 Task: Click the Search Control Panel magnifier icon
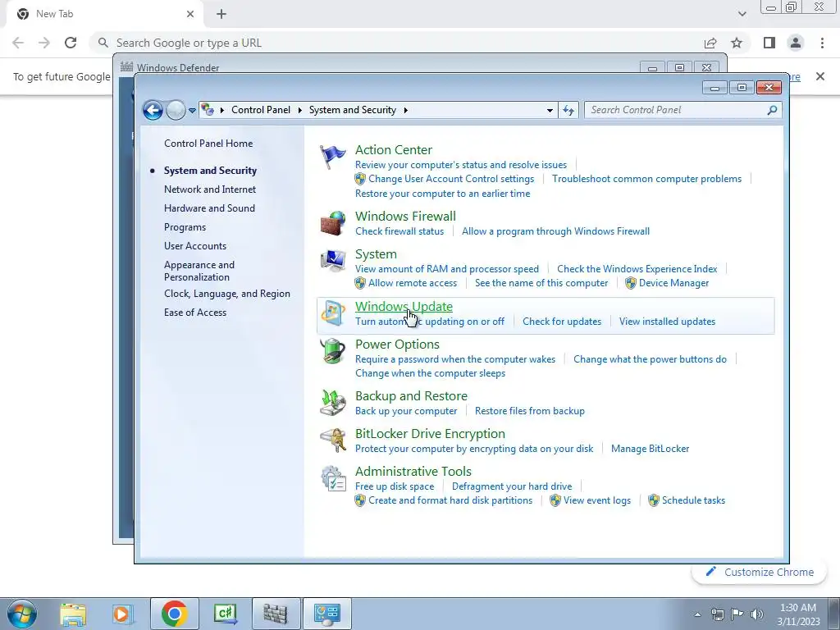pyautogui.click(x=772, y=110)
